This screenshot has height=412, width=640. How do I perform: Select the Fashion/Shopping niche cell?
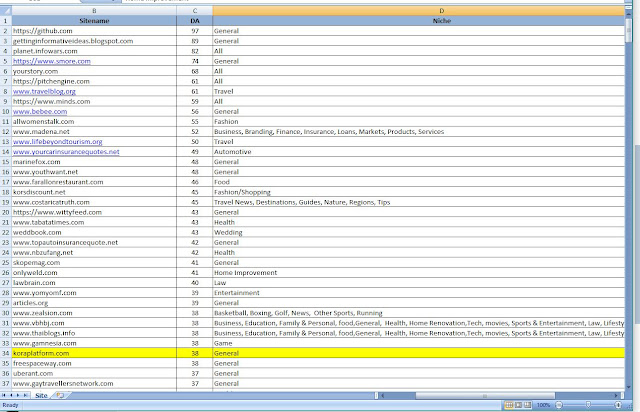[x=418, y=192]
